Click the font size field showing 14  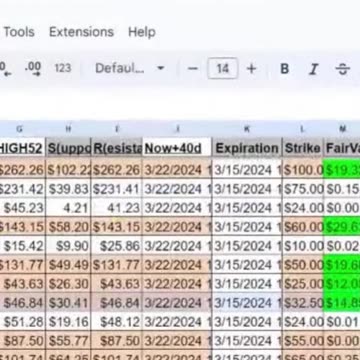click(223, 68)
